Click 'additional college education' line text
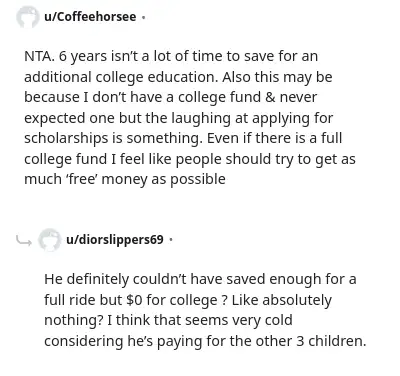The image size is (400, 376). tap(121, 77)
